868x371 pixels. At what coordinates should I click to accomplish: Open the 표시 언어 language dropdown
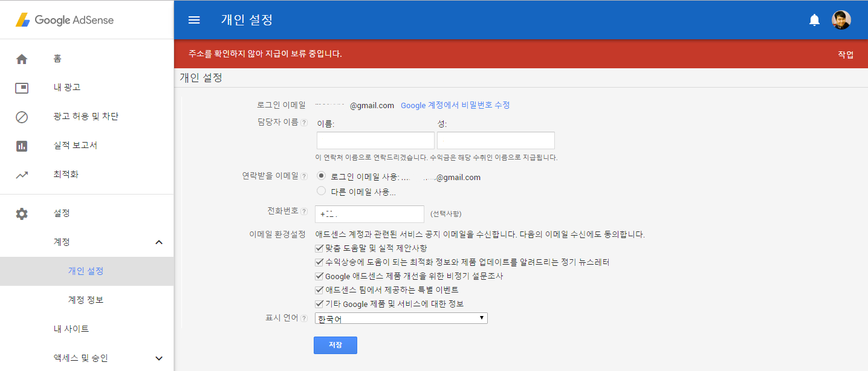(x=401, y=318)
